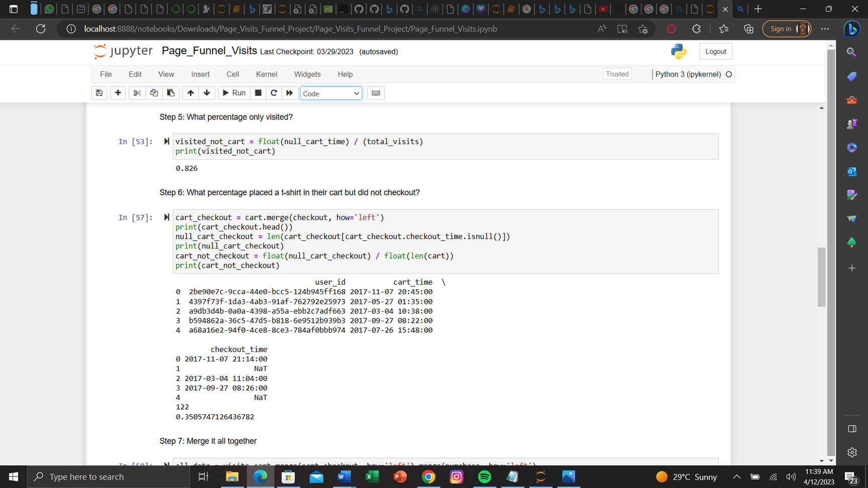This screenshot has width=868, height=488.
Task: Open the command palette keyboard icon
Action: (x=376, y=93)
